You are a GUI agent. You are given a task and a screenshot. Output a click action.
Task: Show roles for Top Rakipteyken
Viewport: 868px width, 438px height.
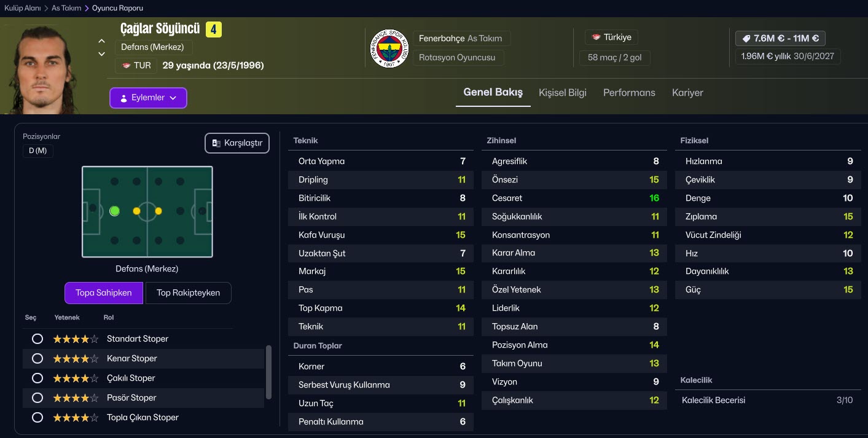click(x=188, y=293)
